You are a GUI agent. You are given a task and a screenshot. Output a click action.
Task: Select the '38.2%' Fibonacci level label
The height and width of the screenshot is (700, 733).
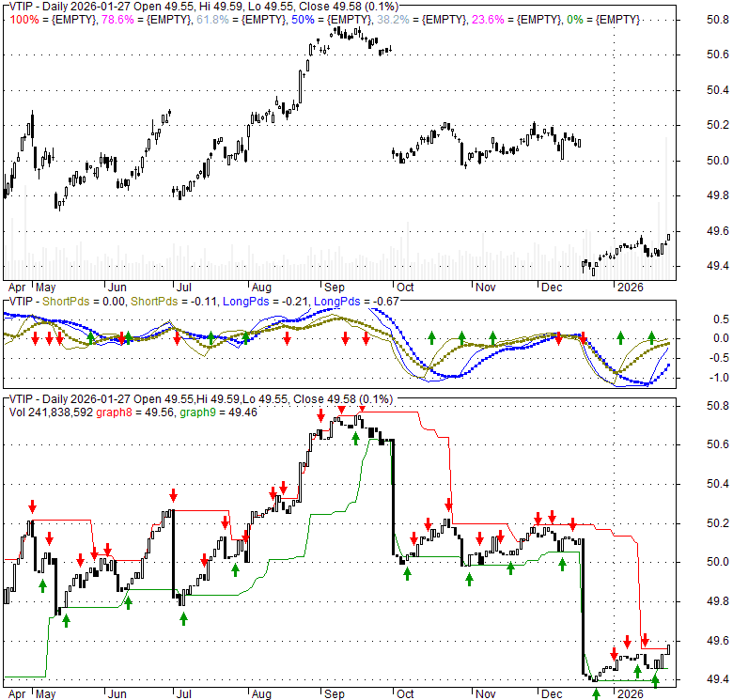click(393, 20)
